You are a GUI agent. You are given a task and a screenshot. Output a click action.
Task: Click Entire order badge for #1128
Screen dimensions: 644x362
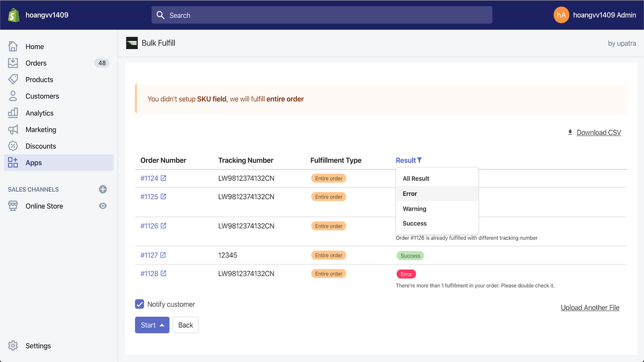click(329, 274)
